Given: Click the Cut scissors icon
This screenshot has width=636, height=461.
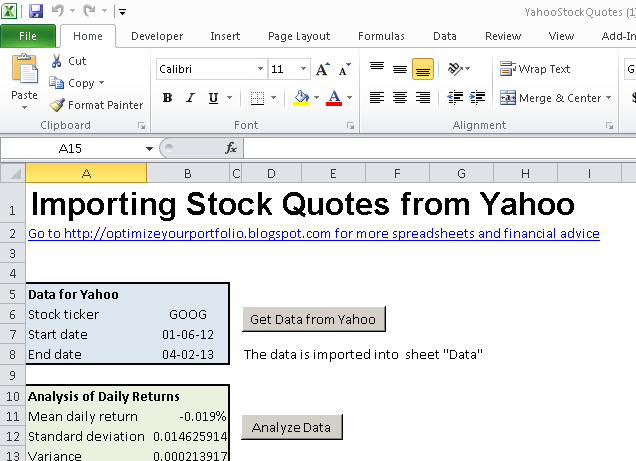Looking at the screenshot, I should coord(57,61).
